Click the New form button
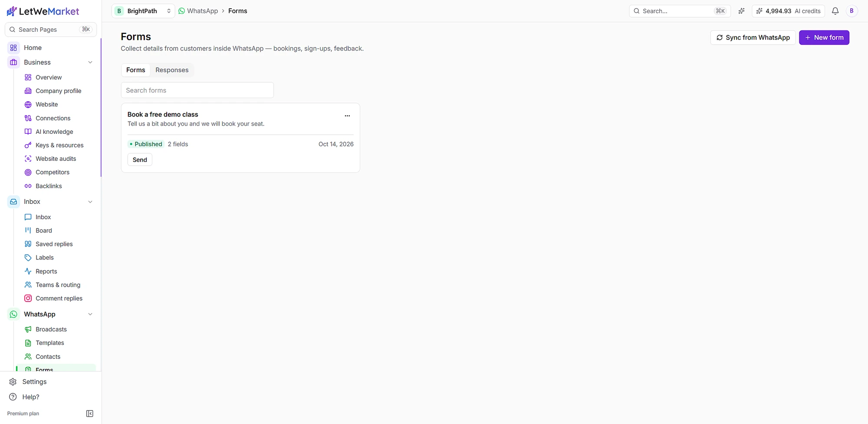 [824, 37]
